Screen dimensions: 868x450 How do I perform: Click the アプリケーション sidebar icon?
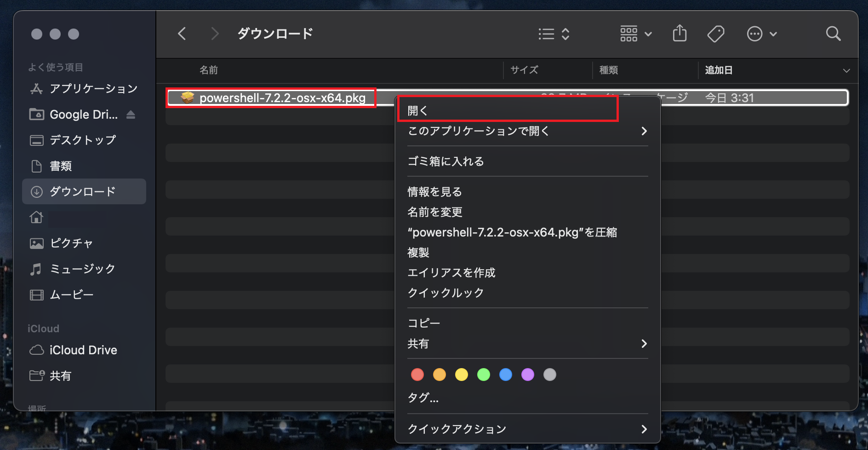(x=36, y=88)
